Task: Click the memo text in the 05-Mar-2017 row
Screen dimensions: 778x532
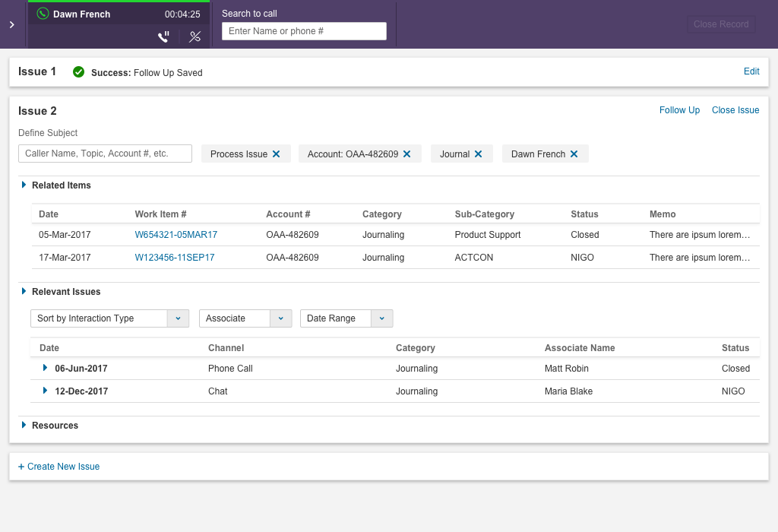Action: [700, 235]
